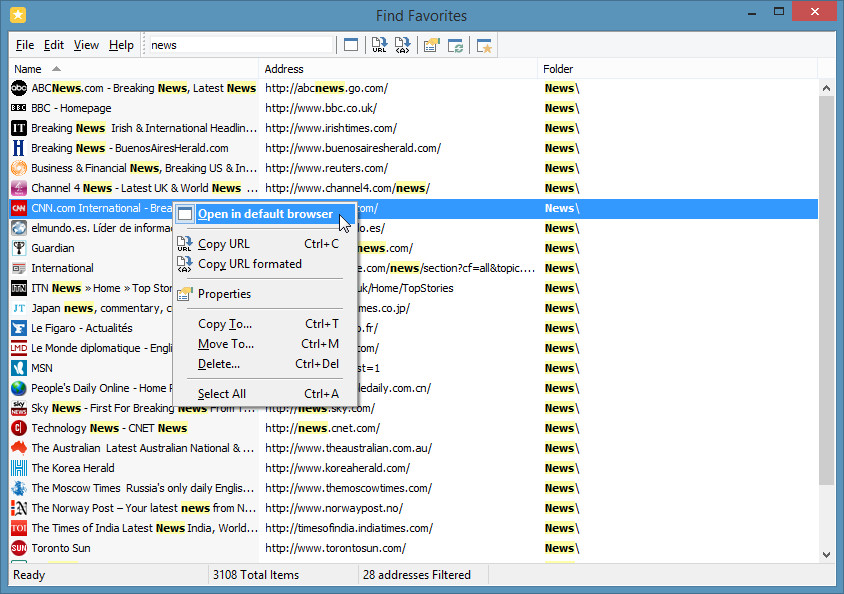Click the Copy URL formatted toolbar icon
Image resolution: width=844 pixels, height=594 pixels.
[x=403, y=45]
